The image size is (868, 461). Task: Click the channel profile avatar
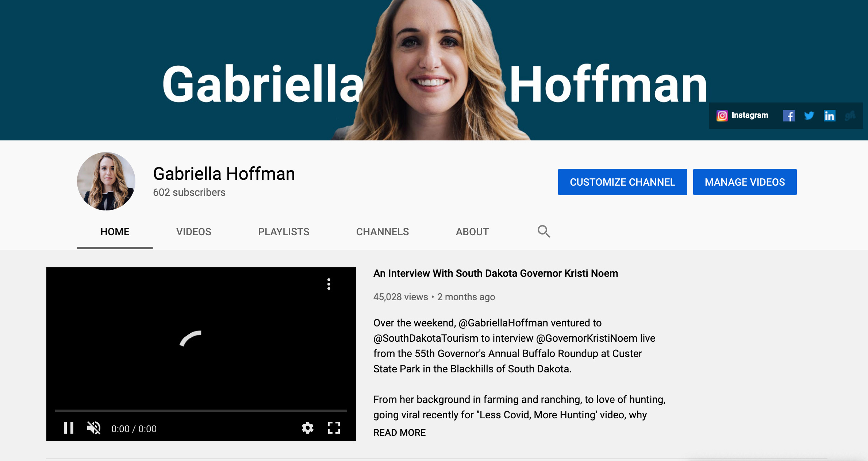click(106, 181)
